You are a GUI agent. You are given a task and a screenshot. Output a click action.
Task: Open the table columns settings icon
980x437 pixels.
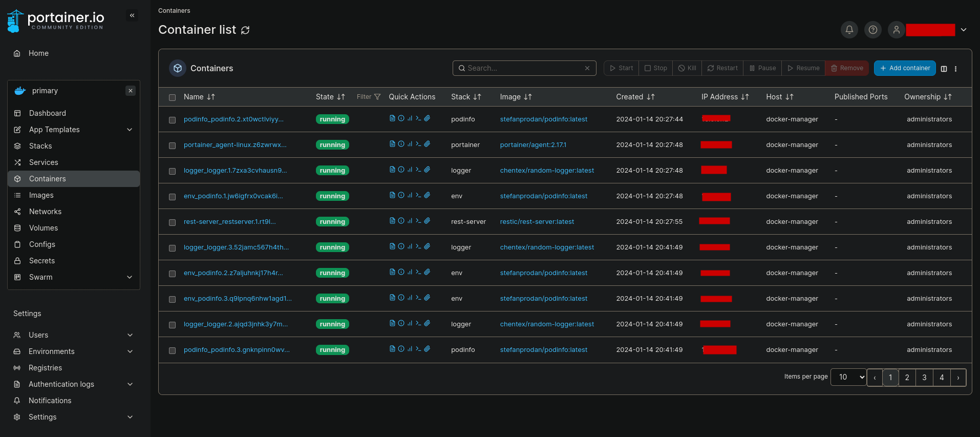(944, 69)
